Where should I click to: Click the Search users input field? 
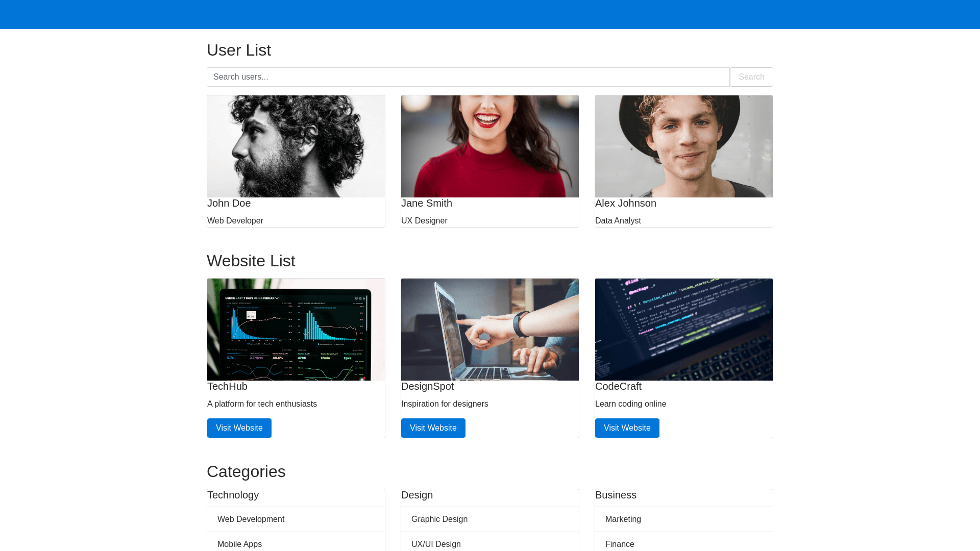click(x=468, y=77)
